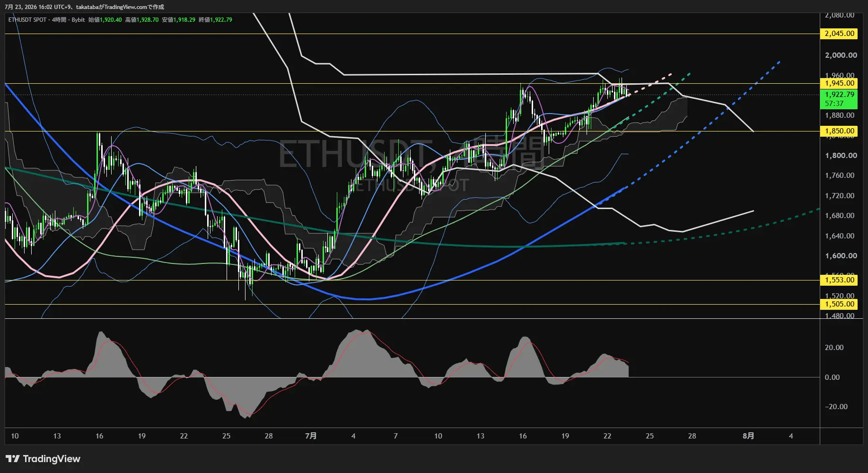868x473 pixels.
Task: Click the current price label 1,922.79
Action: [839, 95]
